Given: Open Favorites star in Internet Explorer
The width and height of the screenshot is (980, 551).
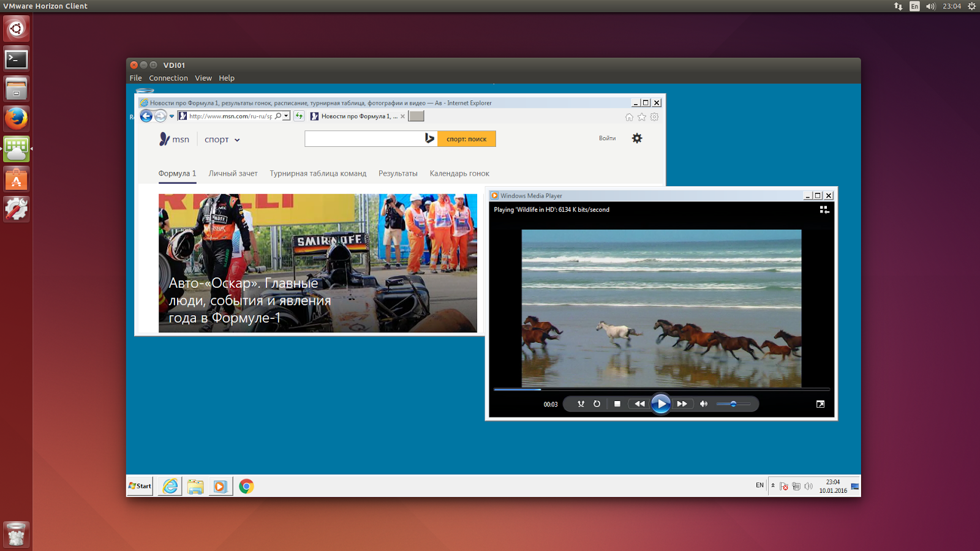Looking at the screenshot, I should [642, 117].
